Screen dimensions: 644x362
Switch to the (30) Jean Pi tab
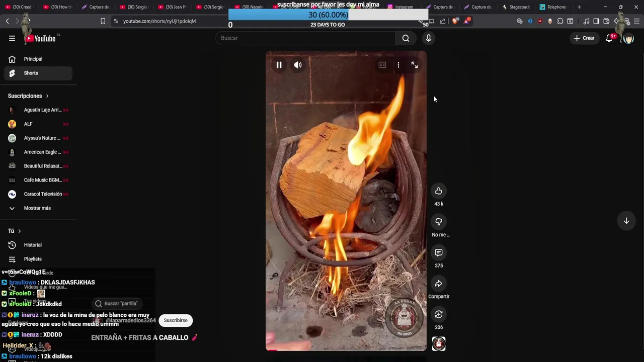172,7
